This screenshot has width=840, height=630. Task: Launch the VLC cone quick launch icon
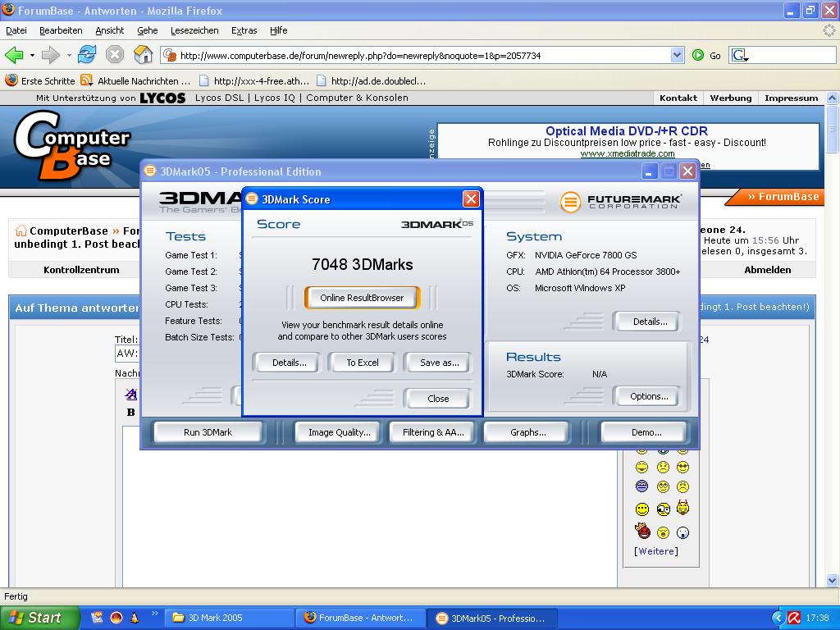coord(135,618)
